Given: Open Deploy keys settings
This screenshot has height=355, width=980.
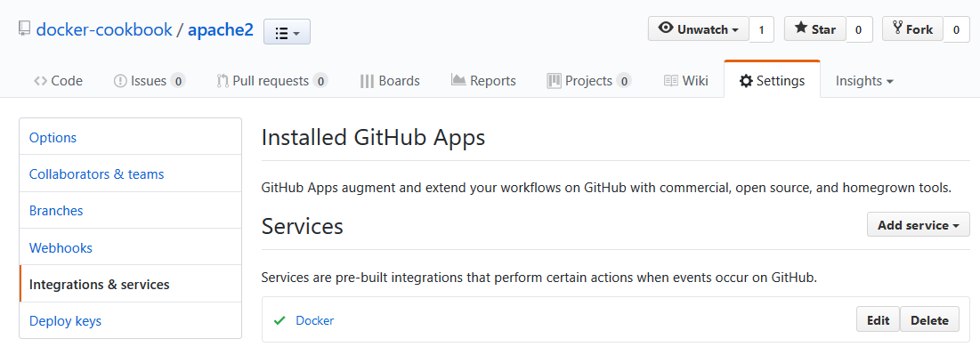Looking at the screenshot, I should [131, 321].
